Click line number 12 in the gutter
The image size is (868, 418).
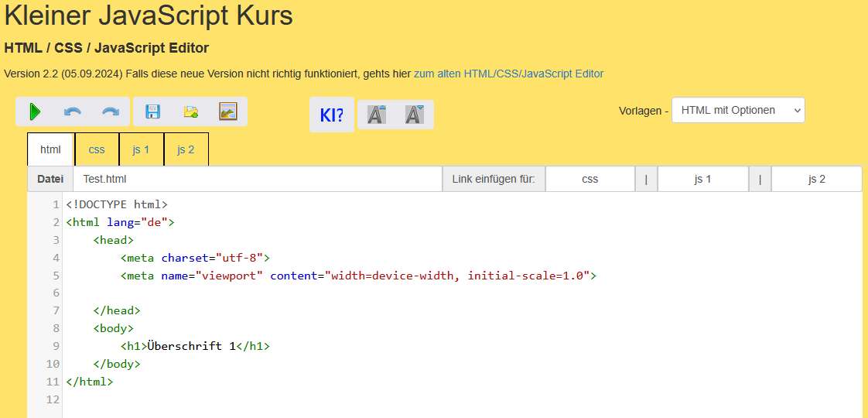[x=53, y=399]
